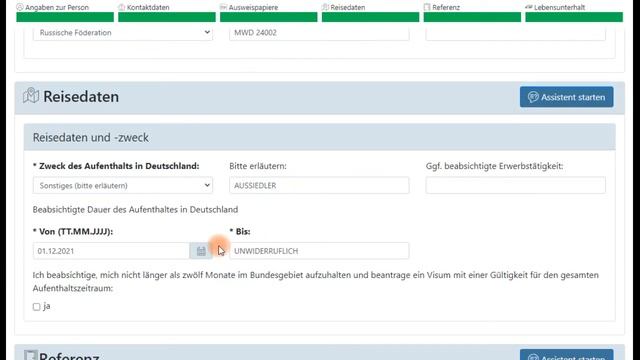Click the 'ja' label text
The image size is (640, 360).
(47, 306)
